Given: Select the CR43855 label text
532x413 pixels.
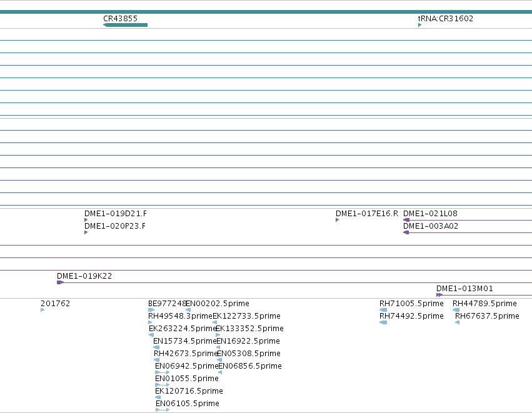Looking at the screenshot, I should tap(121, 18).
